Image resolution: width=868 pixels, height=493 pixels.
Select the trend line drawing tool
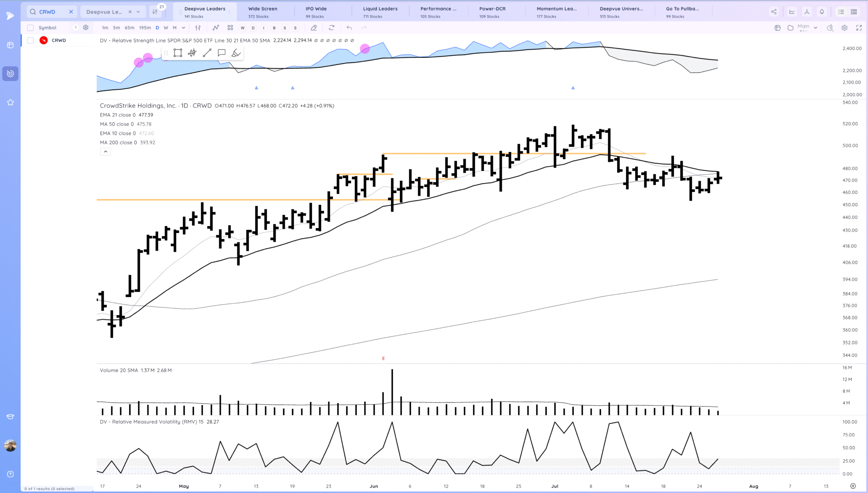coord(207,53)
